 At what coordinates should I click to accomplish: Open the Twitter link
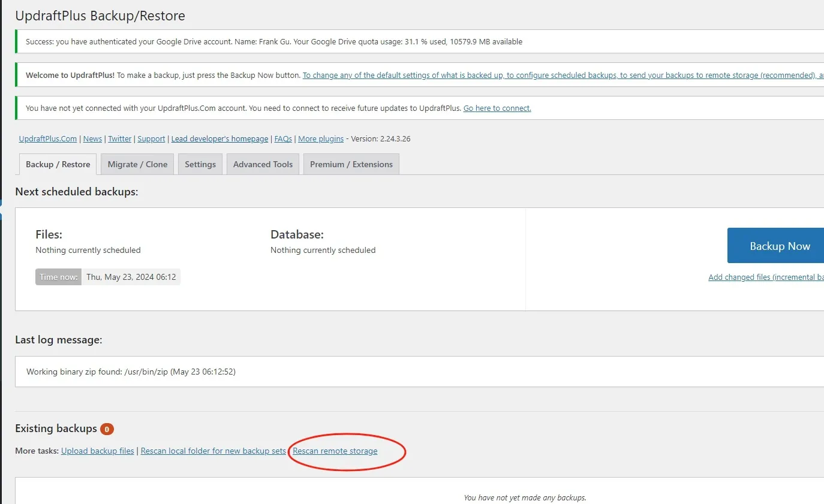[x=120, y=138]
